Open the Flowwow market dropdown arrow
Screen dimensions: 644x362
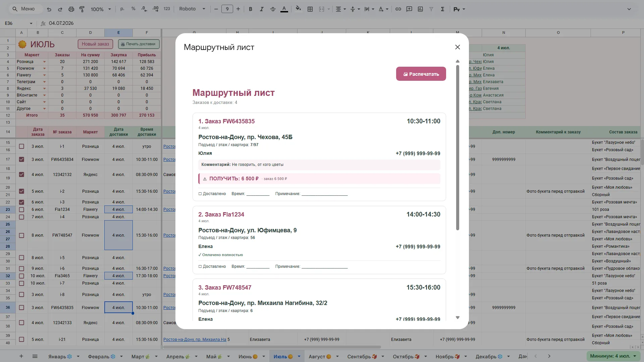[x=44, y=68]
